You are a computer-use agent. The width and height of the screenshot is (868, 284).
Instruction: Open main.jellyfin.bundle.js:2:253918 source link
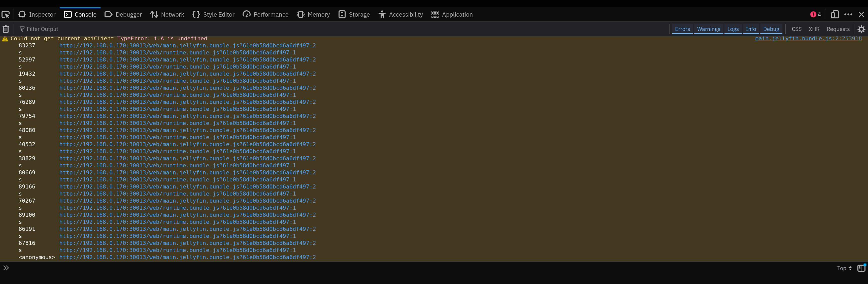[x=808, y=39]
